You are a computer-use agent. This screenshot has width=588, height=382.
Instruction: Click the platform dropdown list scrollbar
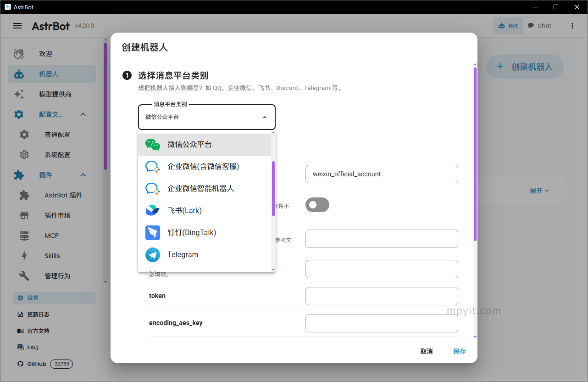tap(273, 189)
